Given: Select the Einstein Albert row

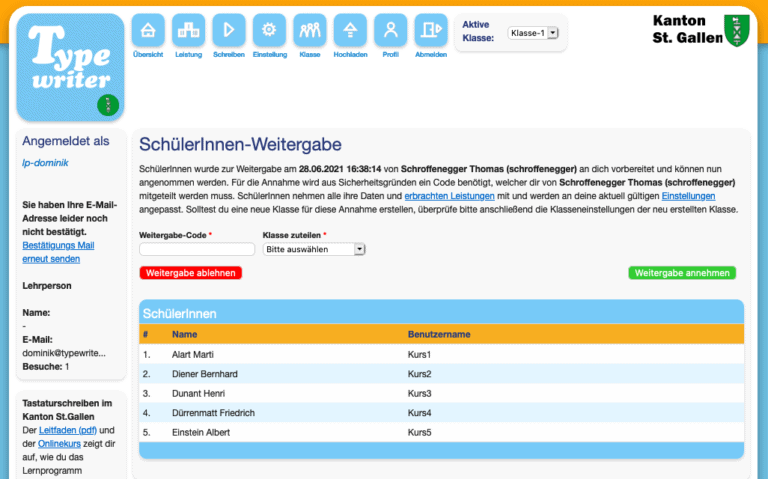Looking at the screenshot, I should click(441, 432).
